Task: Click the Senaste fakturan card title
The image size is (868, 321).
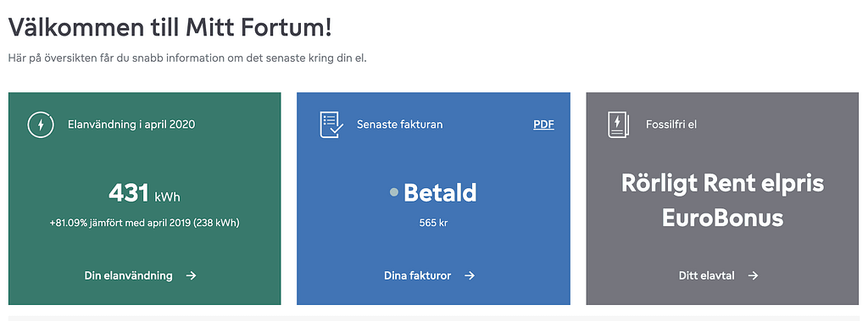Action: (x=400, y=125)
